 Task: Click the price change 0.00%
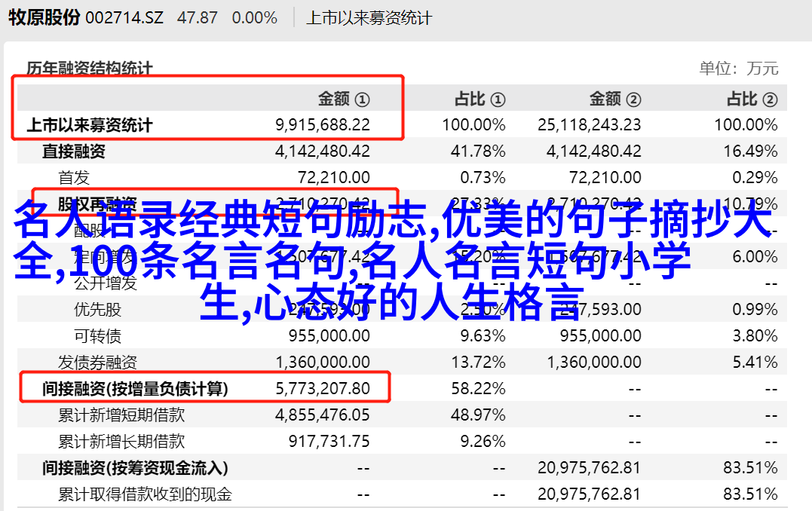tap(254, 18)
